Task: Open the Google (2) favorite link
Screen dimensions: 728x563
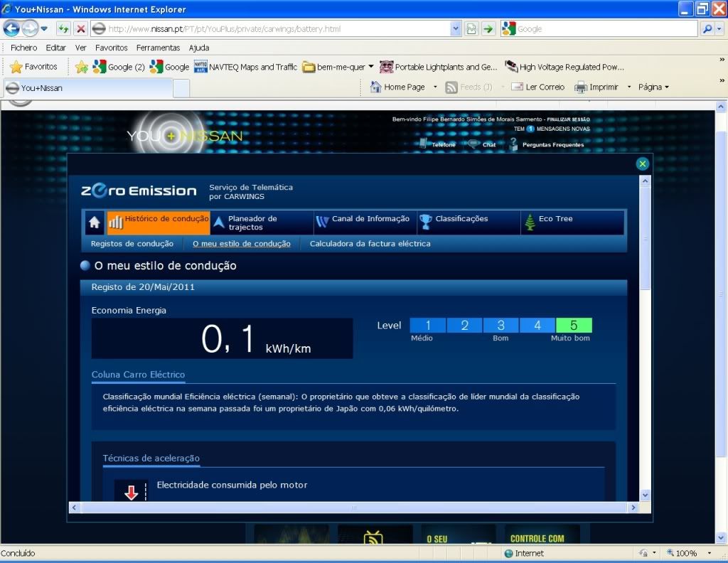Action: 119,67
